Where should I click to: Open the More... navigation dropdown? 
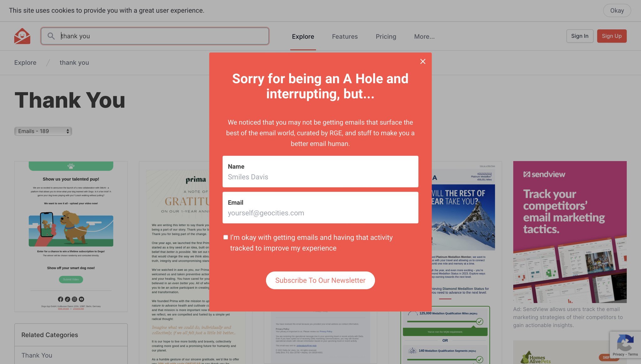pos(424,36)
